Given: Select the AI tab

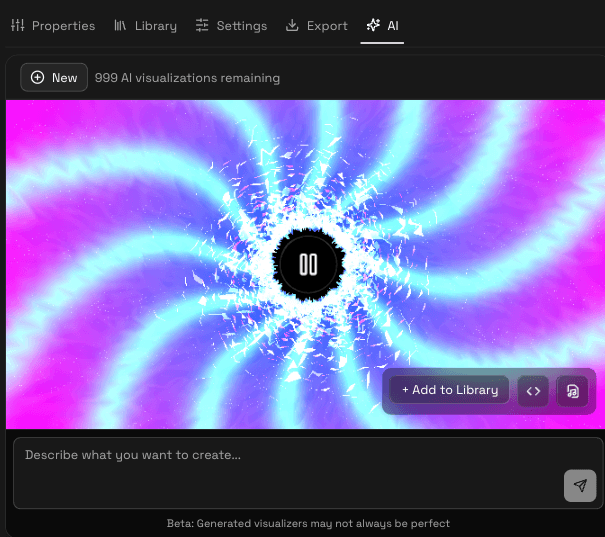Looking at the screenshot, I should coord(393,25).
